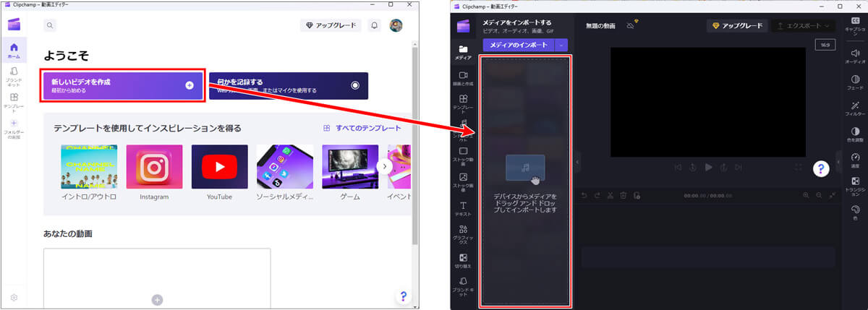Click the scissors split tool
This screenshot has height=310, width=868.
pos(610,195)
